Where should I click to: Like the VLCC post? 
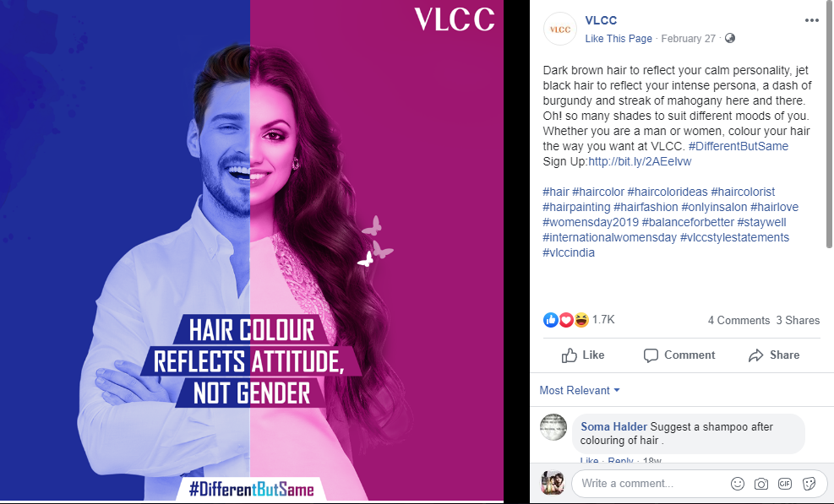(x=583, y=355)
